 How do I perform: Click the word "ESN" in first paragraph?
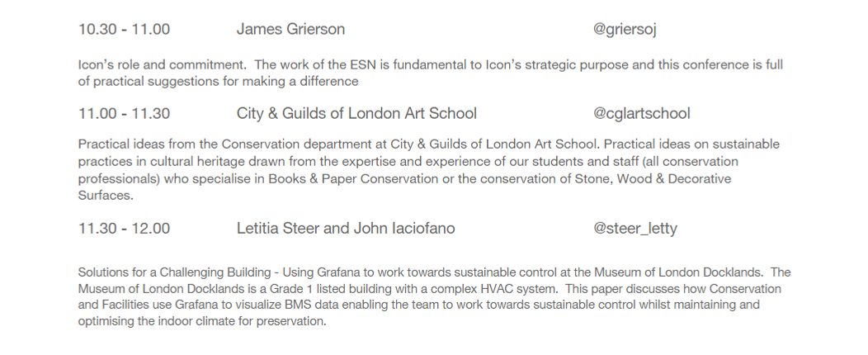362,64
